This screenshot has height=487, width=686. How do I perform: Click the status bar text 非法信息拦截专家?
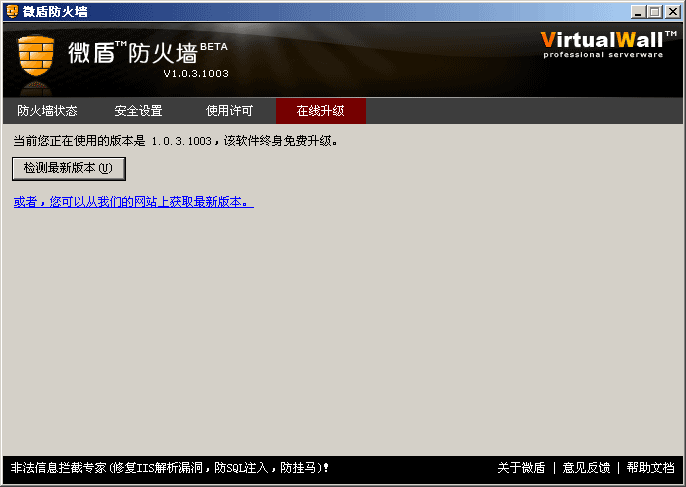(59, 468)
